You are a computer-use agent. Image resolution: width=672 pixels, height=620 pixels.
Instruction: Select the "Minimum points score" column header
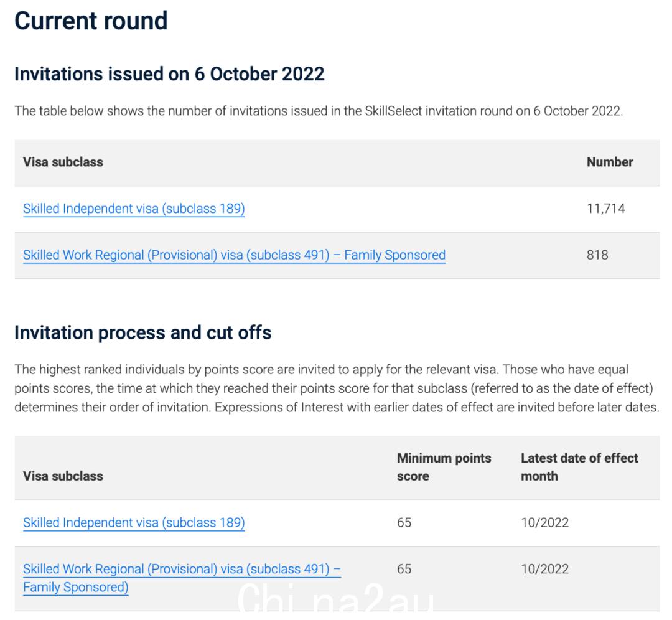click(444, 467)
